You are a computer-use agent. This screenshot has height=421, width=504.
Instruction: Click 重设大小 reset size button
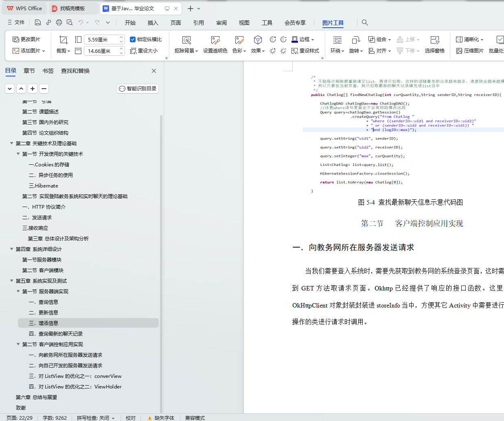[x=144, y=51]
